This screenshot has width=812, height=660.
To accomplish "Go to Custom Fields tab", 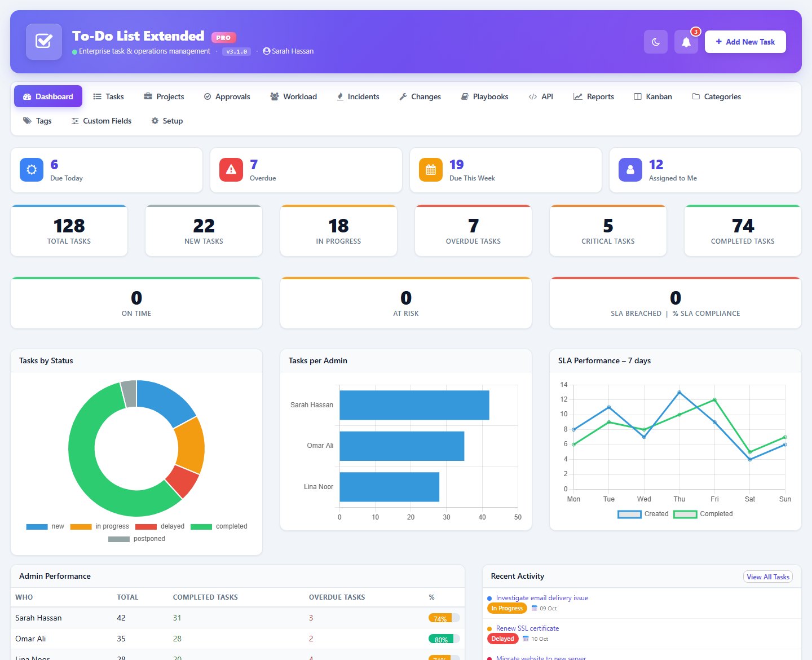I will 101,121.
